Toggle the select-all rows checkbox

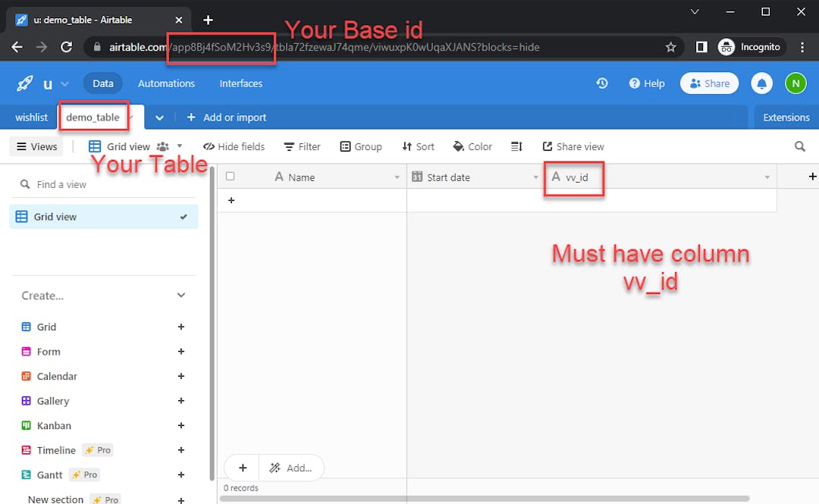231,177
